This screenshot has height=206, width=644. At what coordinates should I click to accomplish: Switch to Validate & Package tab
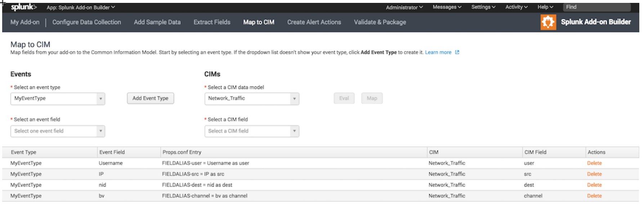click(x=380, y=22)
